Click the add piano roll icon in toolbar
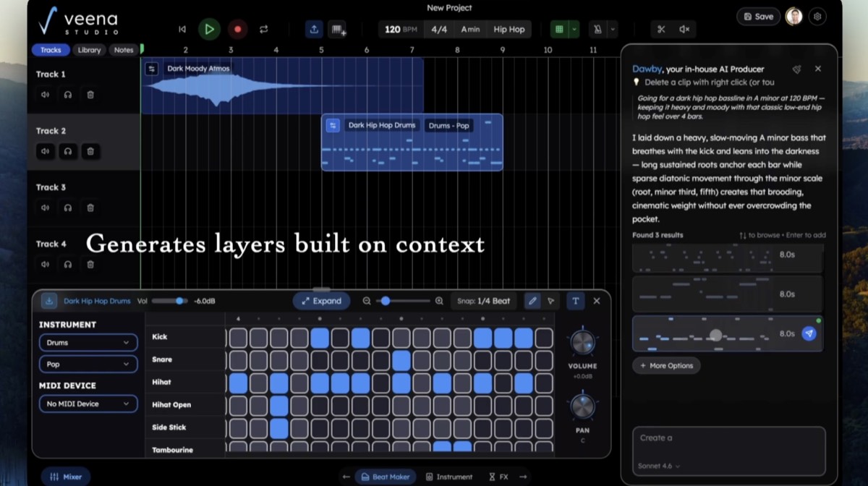868x486 pixels. 339,29
